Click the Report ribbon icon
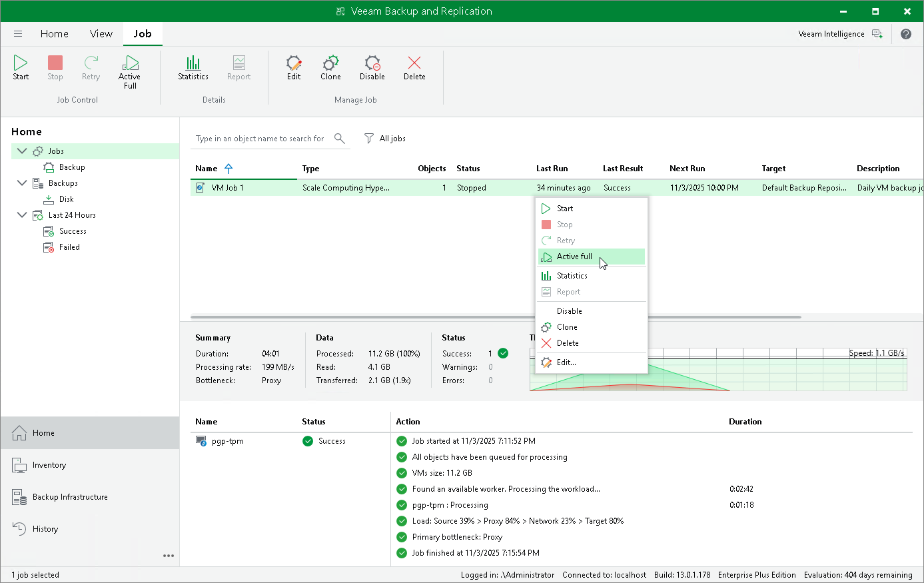The image size is (924, 583). [x=238, y=63]
